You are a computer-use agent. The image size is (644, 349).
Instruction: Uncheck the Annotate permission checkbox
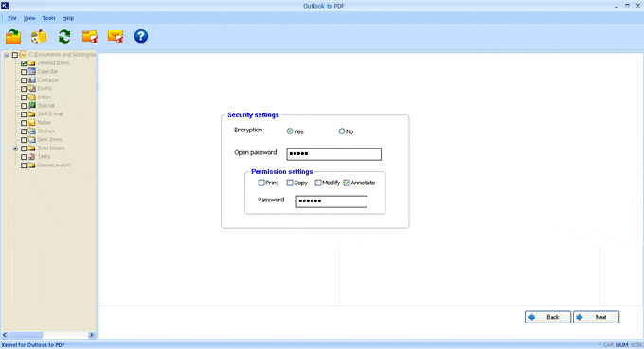point(347,183)
